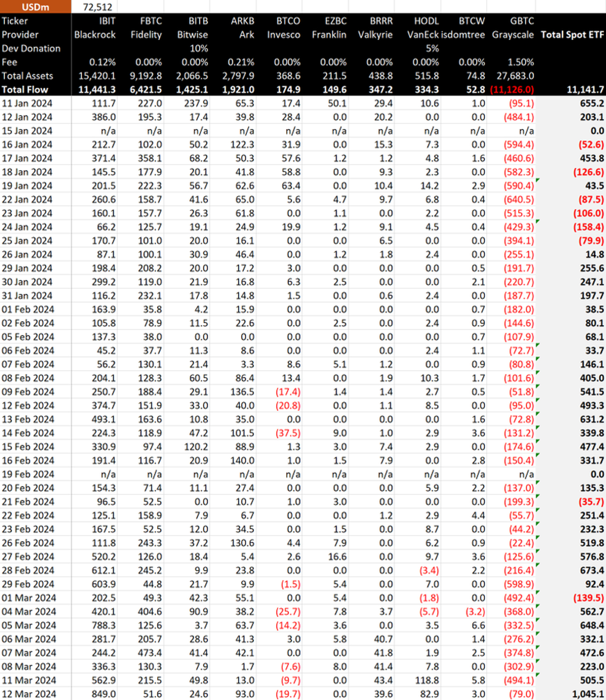Image resolution: width=606 pixels, height=700 pixels.
Task: Select total spot ETF flow 11,141.7 cell
Action: (x=585, y=90)
